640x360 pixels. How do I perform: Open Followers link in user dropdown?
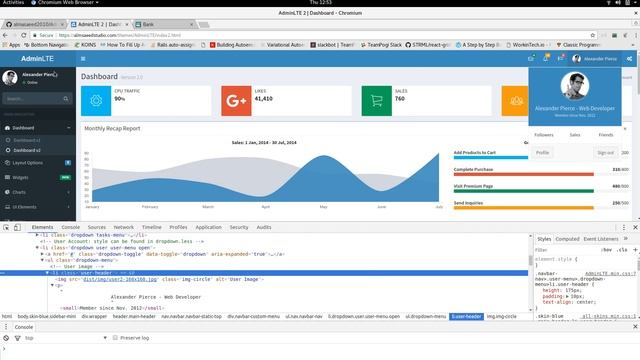pyautogui.click(x=544, y=135)
